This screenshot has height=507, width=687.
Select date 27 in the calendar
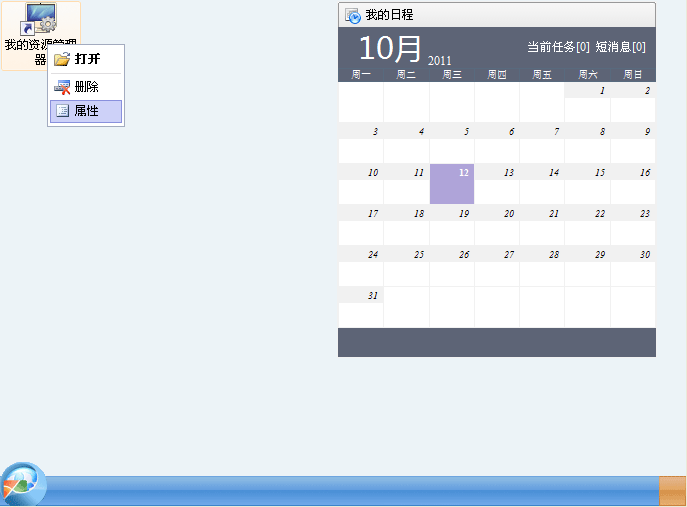click(497, 266)
